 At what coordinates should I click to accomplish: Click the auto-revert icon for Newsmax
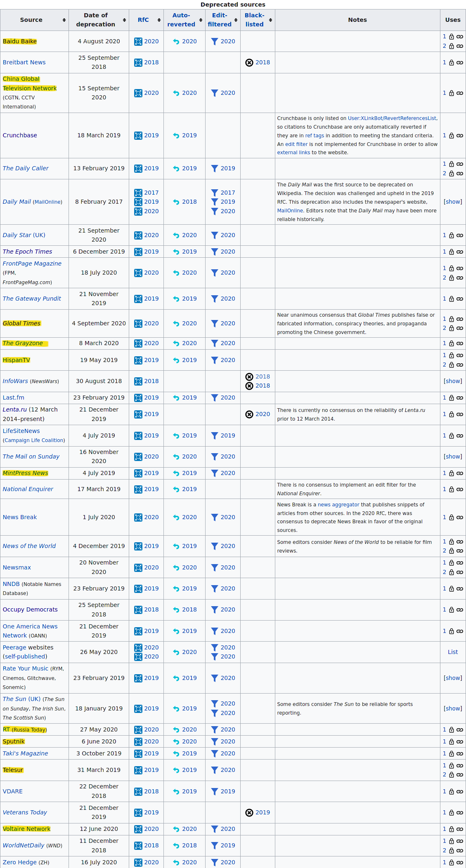tap(176, 568)
